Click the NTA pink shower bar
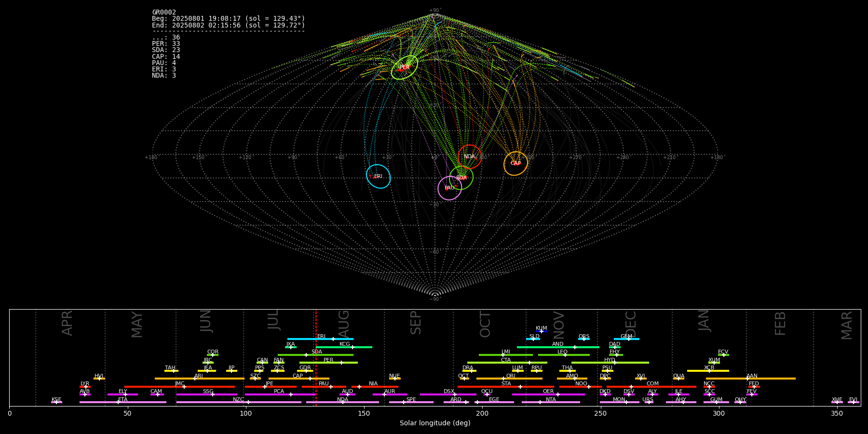Image resolution: width=868 pixels, height=434 pixels. point(551,402)
